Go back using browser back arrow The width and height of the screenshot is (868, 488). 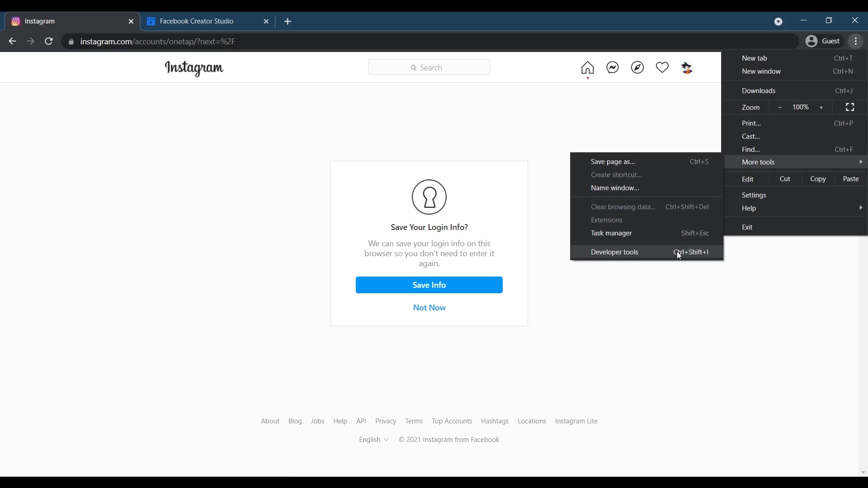(12, 42)
